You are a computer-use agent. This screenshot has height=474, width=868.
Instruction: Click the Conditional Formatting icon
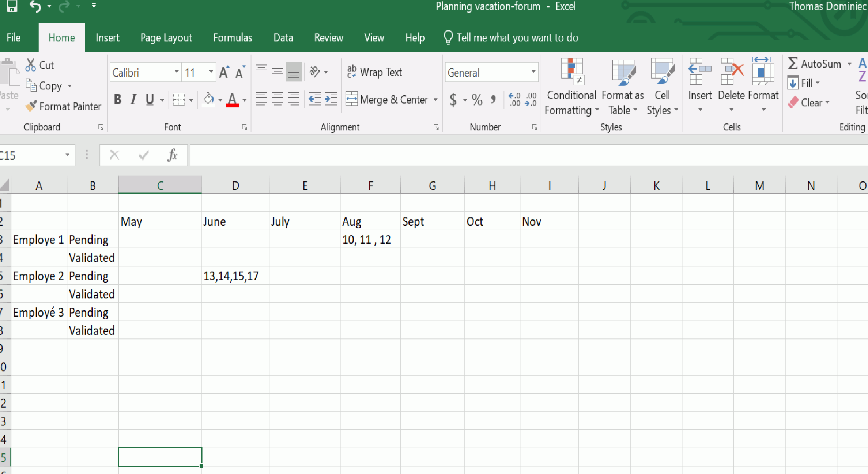click(x=572, y=73)
